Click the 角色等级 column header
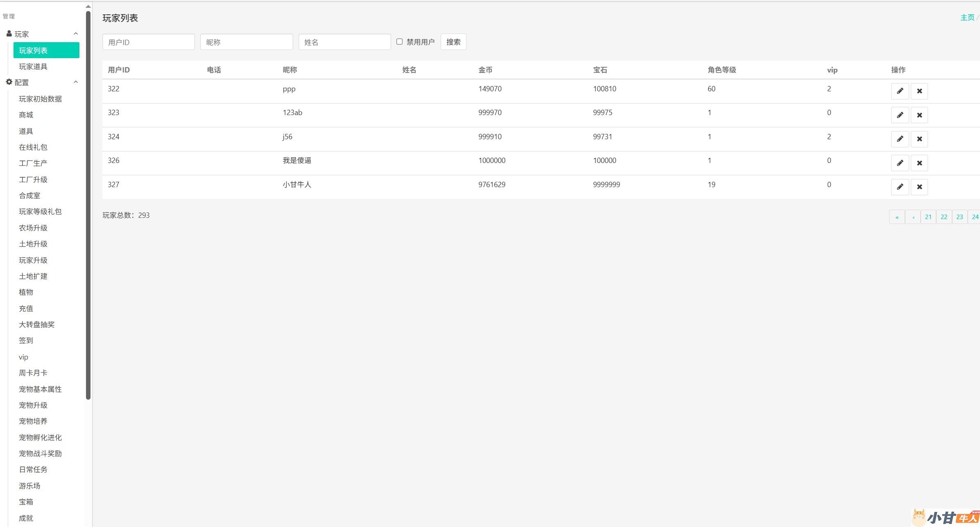 pos(722,70)
